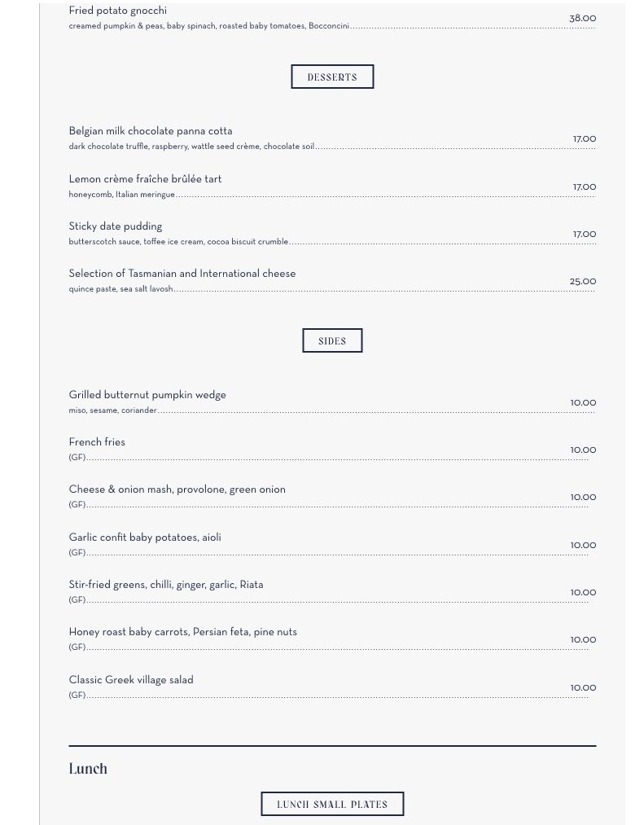Click the 38.00 gnocchi price
The height and width of the screenshot is (825, 644).
point(582,18)
